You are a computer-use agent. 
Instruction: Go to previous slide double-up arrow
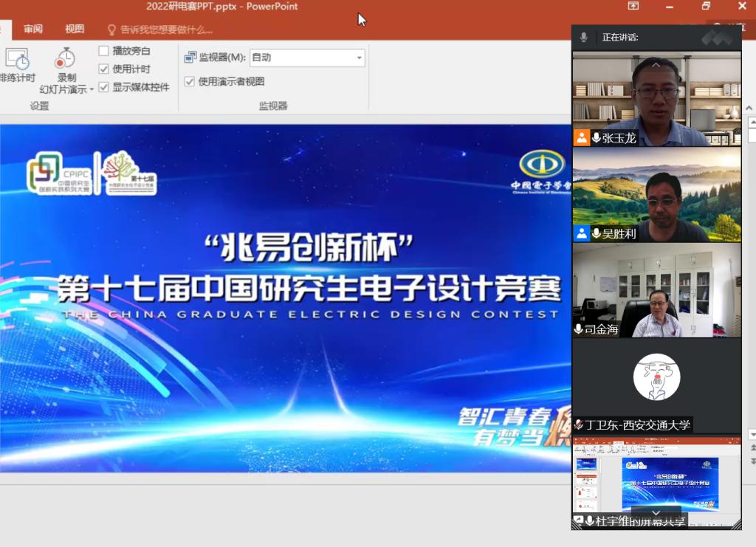[752, 448]
